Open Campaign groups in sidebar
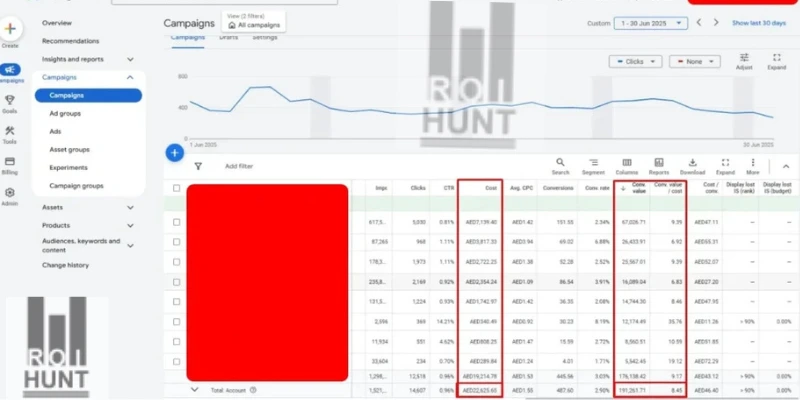Viewport: 800px width, 400px height. click(77, 186)
